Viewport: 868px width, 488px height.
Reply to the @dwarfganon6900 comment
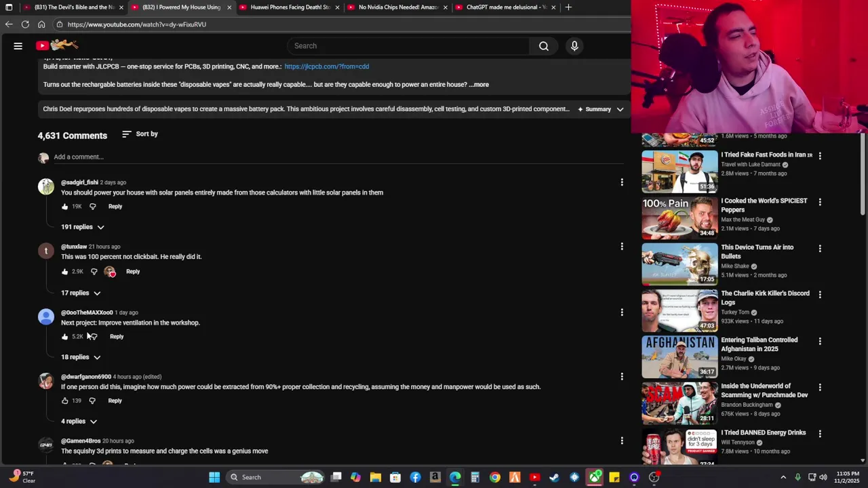[115, 401]
